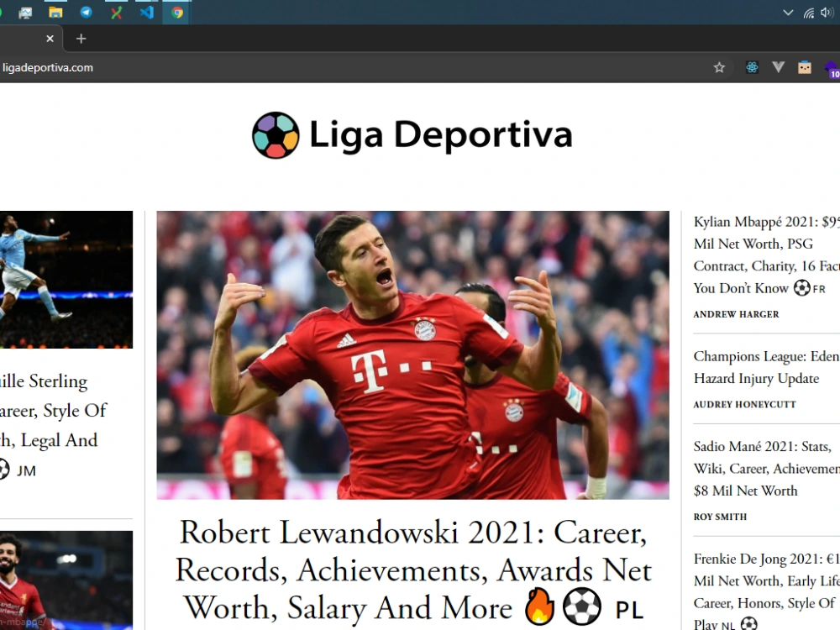Open the Chrome taskbar icon
This screenshot has width=840, height=630.
pos(177,13)
